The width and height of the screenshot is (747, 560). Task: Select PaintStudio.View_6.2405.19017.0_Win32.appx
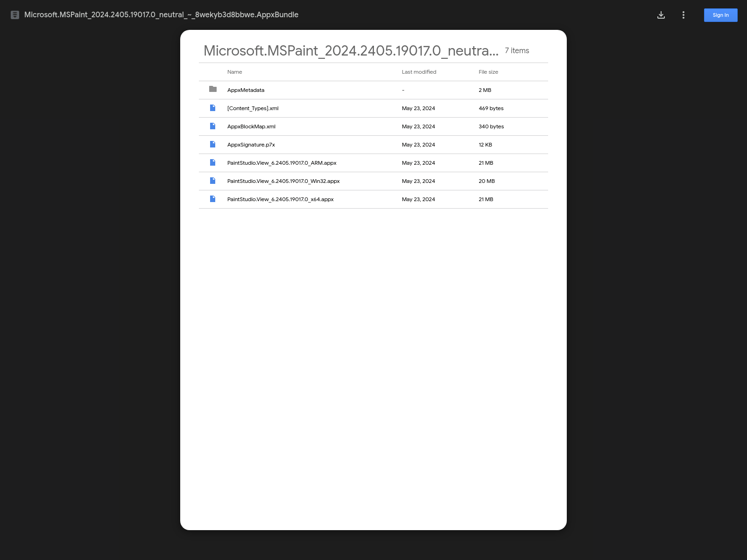point(283,181)
